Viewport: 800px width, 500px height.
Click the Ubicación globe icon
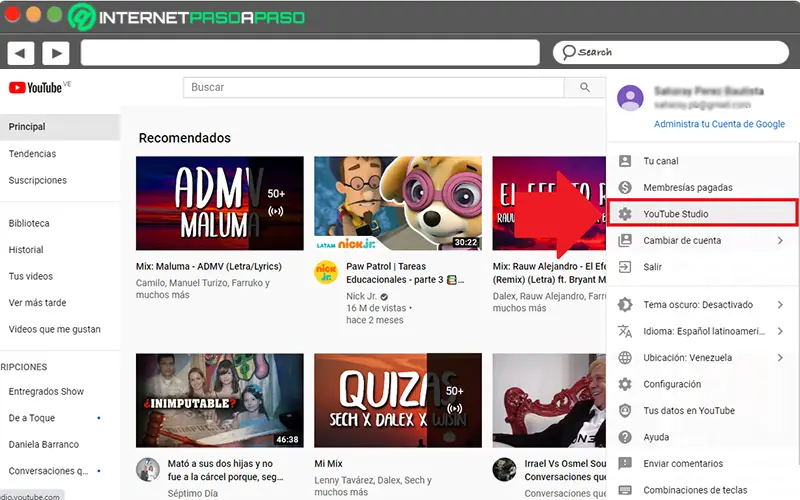pos(625,358)
